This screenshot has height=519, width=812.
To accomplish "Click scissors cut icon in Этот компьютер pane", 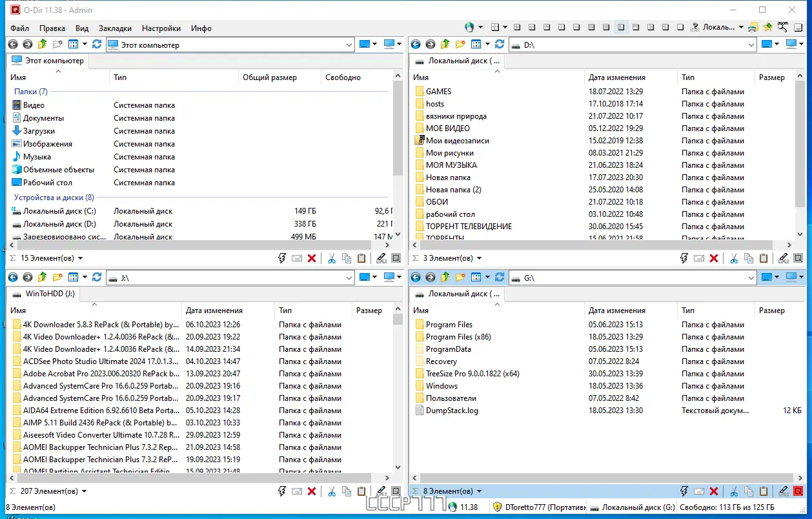I will 331,258.
